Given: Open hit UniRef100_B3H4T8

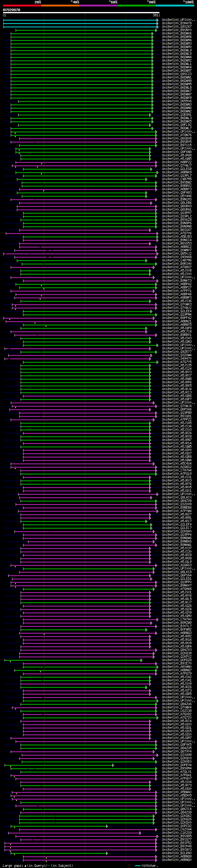Looking at the screenshot, I should tap(177, 23).
